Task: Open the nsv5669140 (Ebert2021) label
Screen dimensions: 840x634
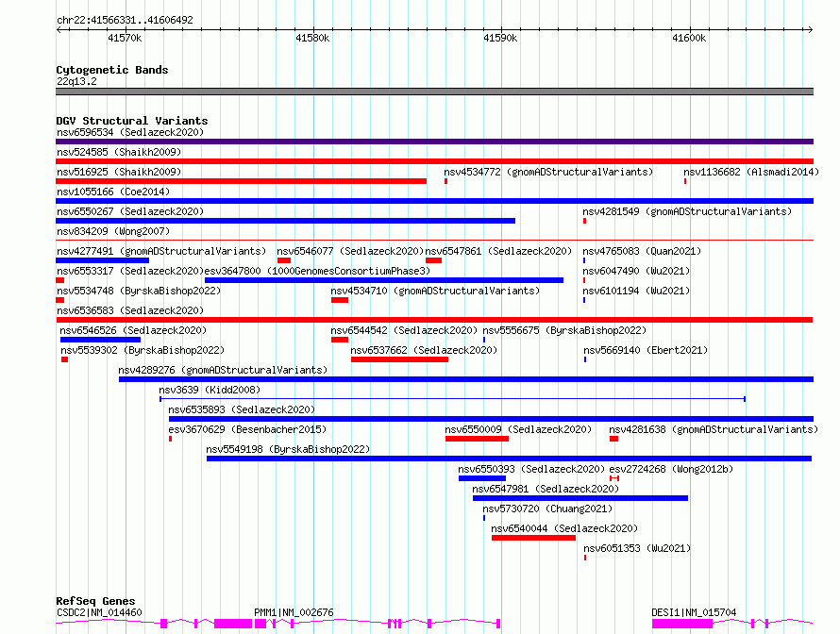Action: point(646,350)
